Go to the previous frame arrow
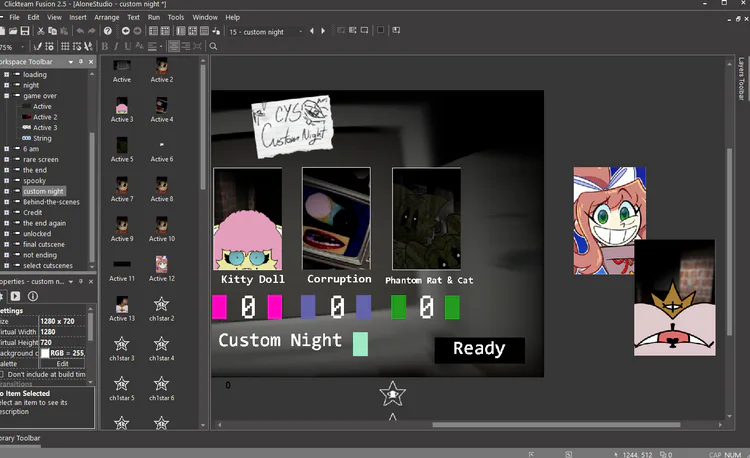Screen dimensions: 750x458 (312, 31)
